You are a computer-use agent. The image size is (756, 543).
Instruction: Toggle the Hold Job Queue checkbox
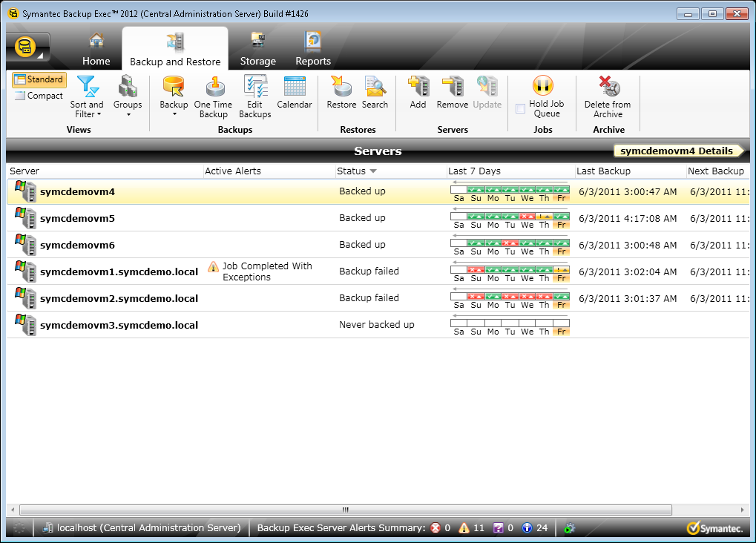pyautogui.click(x=520, y=108)
